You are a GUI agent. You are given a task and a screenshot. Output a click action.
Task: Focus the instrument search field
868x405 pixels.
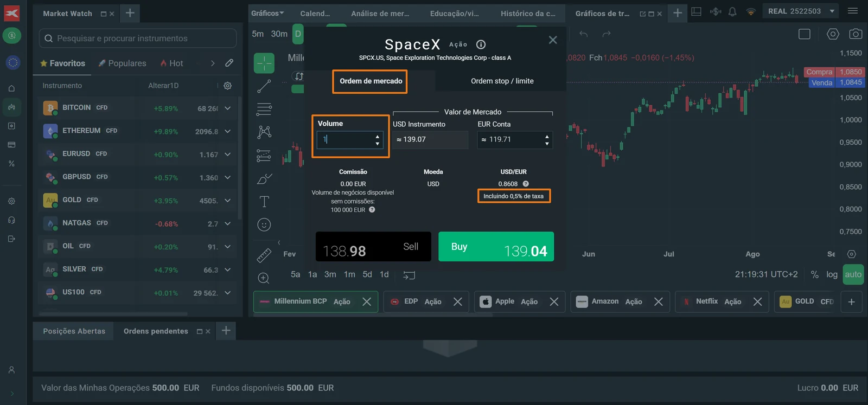tap(138, 38)
